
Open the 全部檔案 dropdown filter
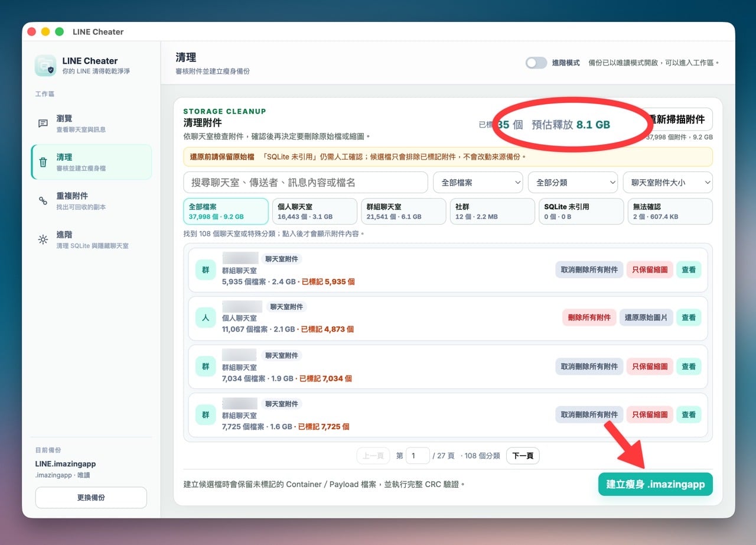pos(477,183)
